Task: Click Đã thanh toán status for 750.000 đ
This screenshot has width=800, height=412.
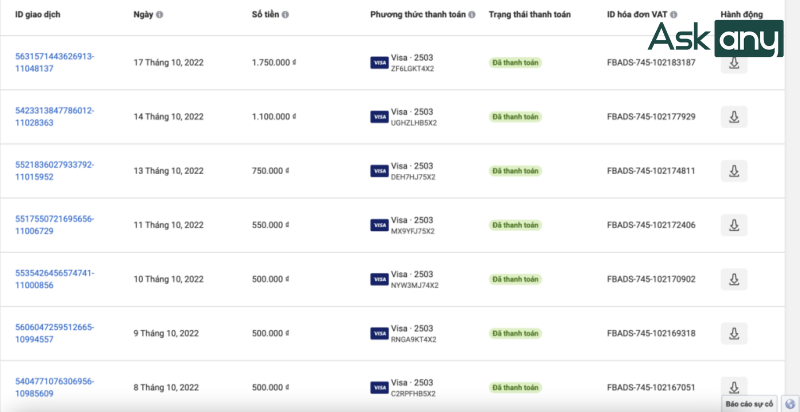Action: coord(515,171)
